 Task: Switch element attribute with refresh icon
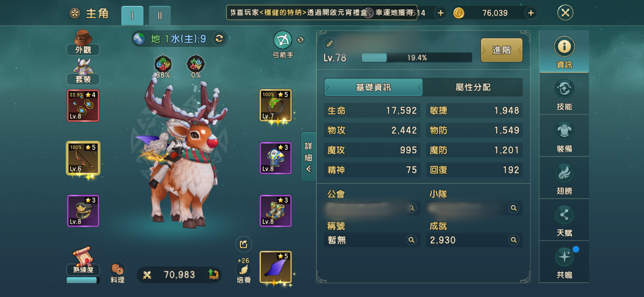[x=219, y=39]
